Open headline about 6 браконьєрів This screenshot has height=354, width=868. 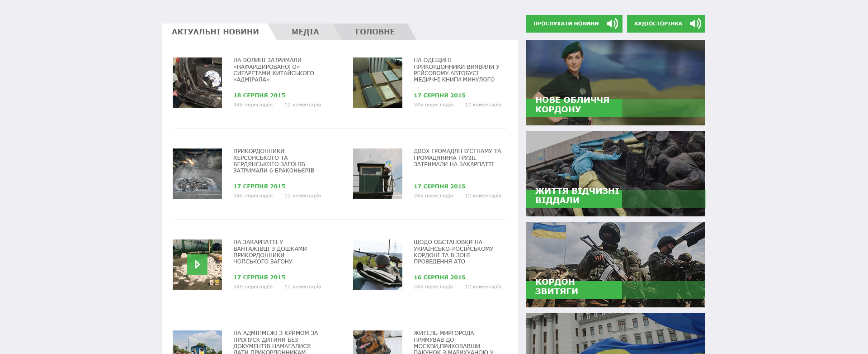pos(274,161)
